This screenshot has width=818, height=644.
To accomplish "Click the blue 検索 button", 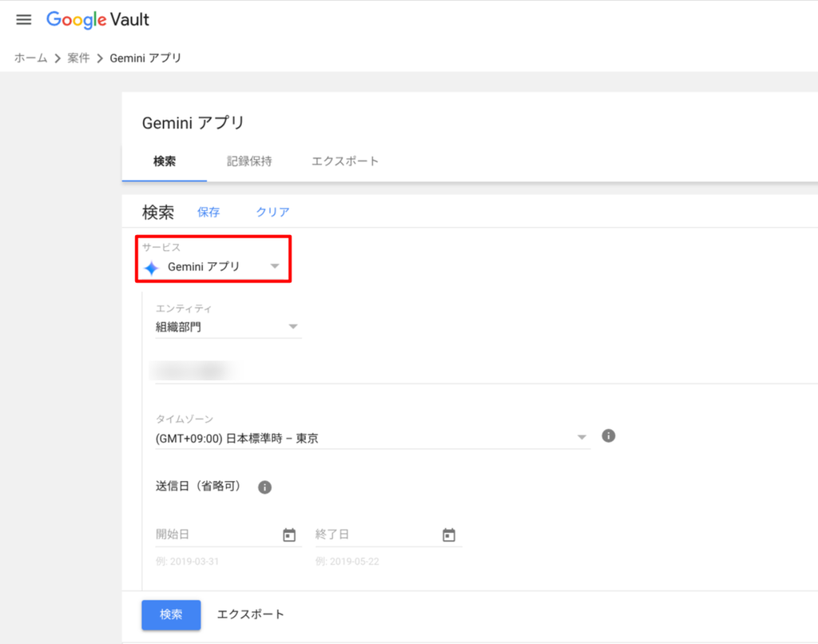I will pos(171,614).
